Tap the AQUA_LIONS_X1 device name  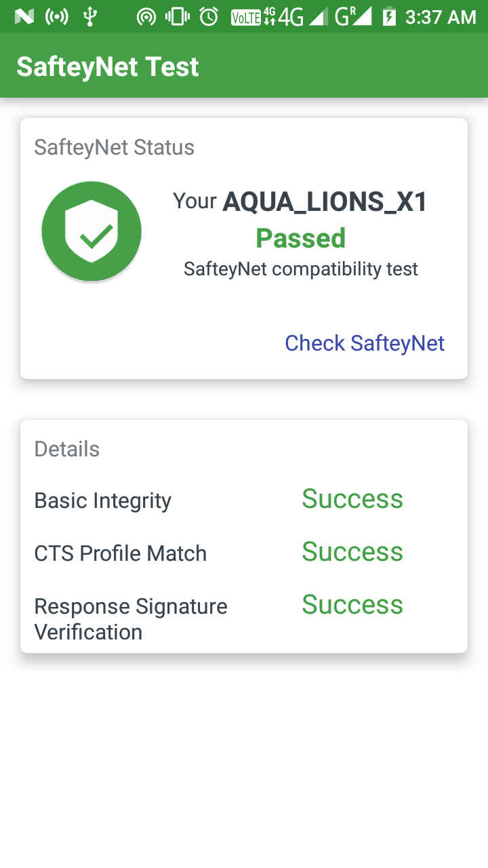click(325, 202)
